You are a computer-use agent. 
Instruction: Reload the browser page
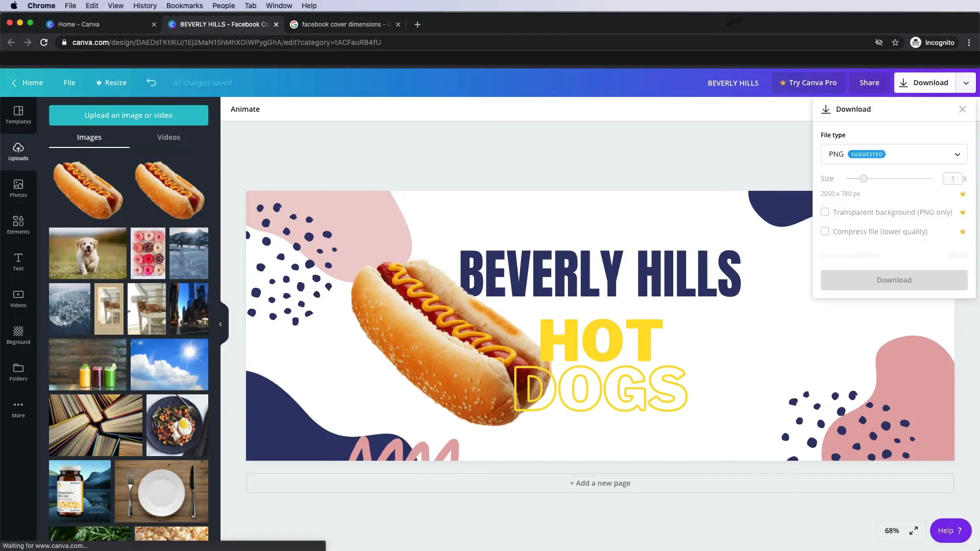(x=44, y=42)
